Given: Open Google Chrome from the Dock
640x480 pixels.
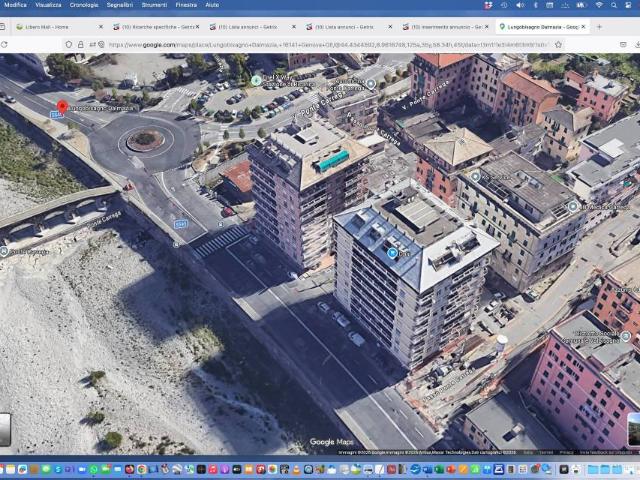Looking at the screenshot, I should (x=142, y=469).
